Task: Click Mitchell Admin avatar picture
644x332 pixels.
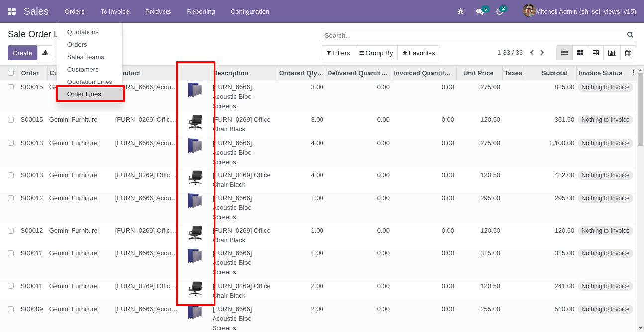Action: (529, 11)
